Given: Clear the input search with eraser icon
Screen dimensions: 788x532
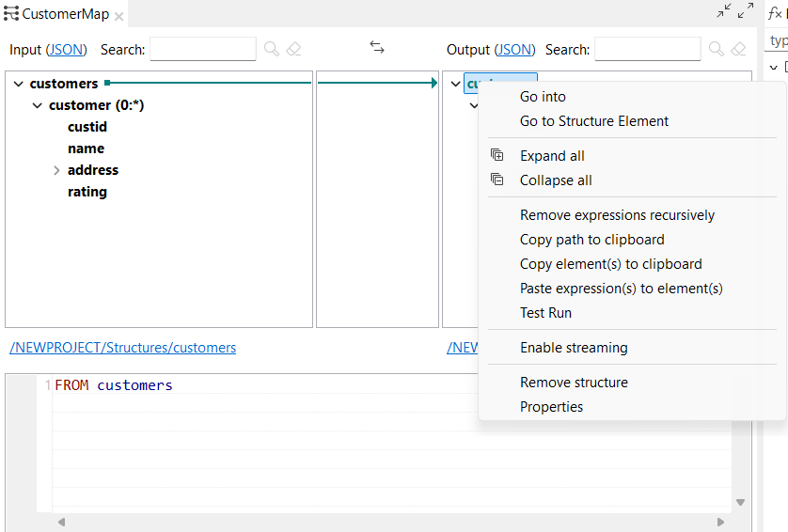Looking at the screenshot, I should 293,49.
